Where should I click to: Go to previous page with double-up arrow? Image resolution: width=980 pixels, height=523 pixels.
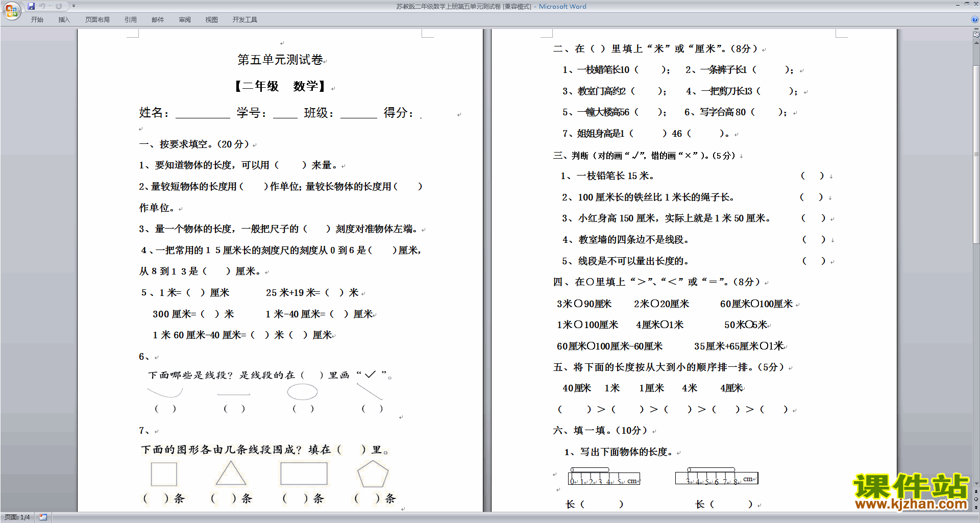[x=976, y=491]
